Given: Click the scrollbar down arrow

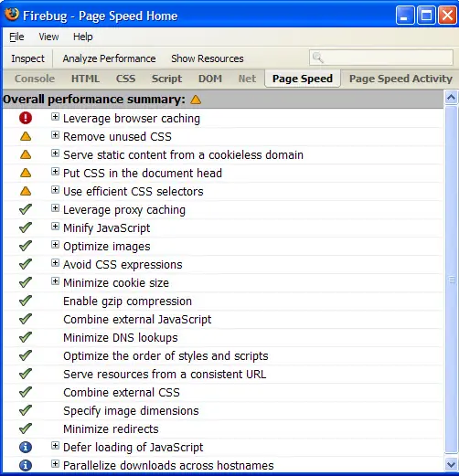Looking at the screenshot, I should click(x=451, y=465).
